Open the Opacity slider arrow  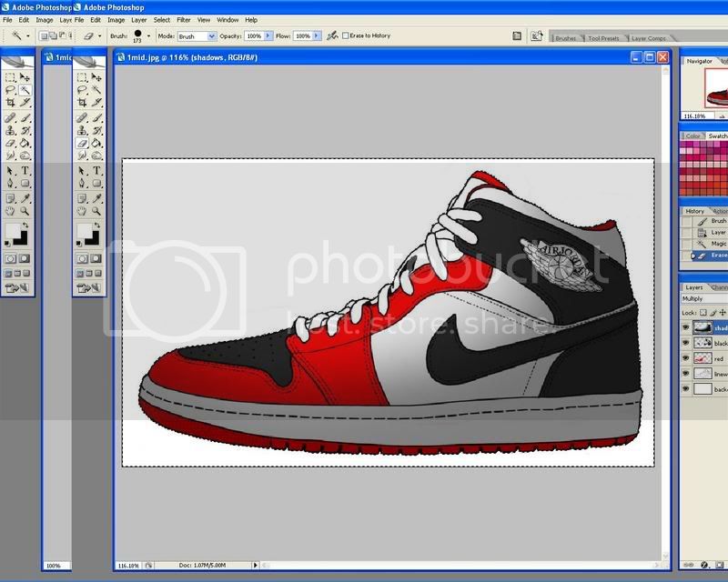click(268, 35)
